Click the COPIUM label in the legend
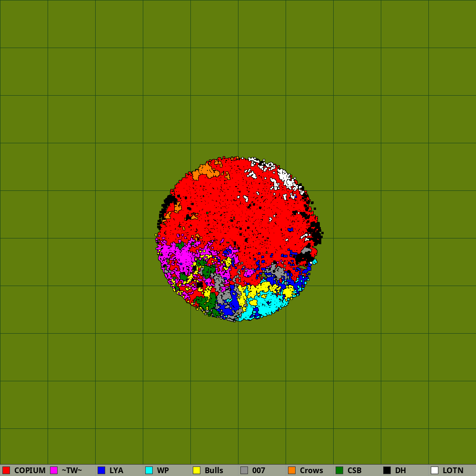The image size is (476, 476). (30, 470)
